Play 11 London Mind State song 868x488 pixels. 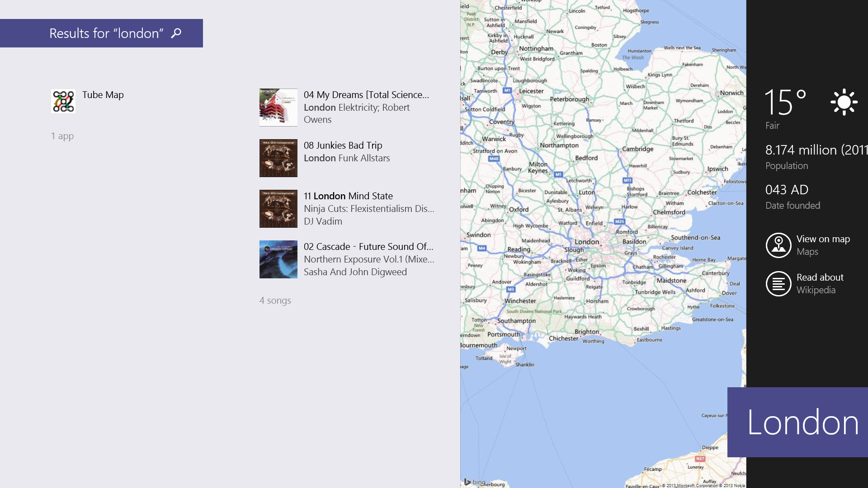347,209
